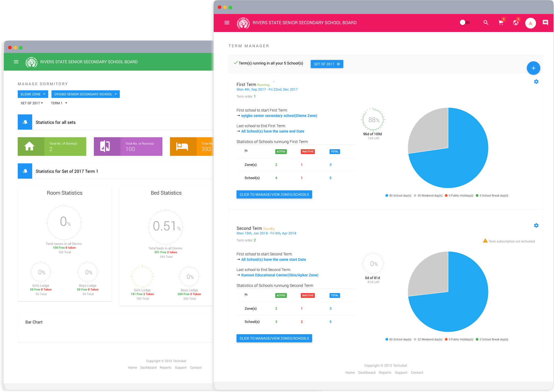Click the TOTAL badge in First Term table
The height and width of the screenshot is (392, 554).
click(x=334, y=151)
